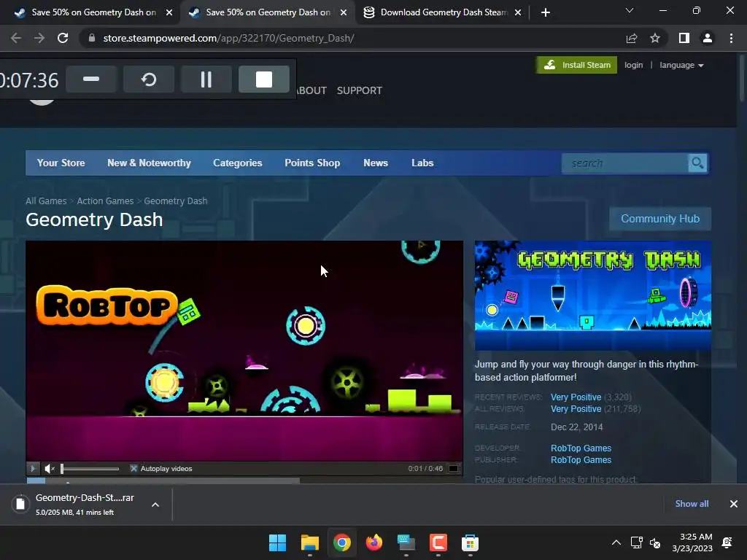The image size is (747, 560).
Task: Click the Geometry Dash header banner image
Action: (x=593, y=296)
